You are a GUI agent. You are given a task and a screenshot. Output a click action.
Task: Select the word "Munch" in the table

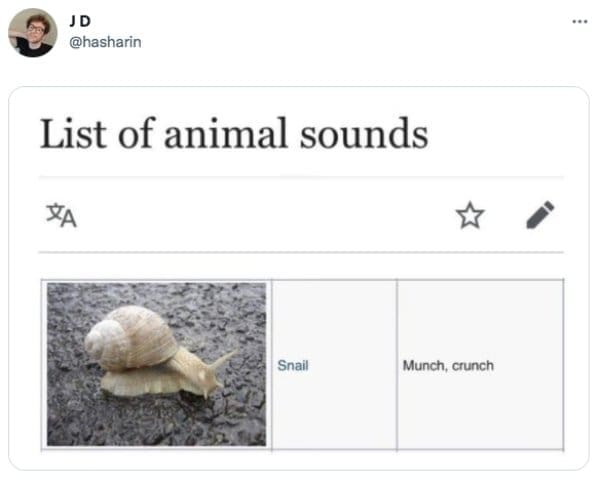tap(423, 366)
